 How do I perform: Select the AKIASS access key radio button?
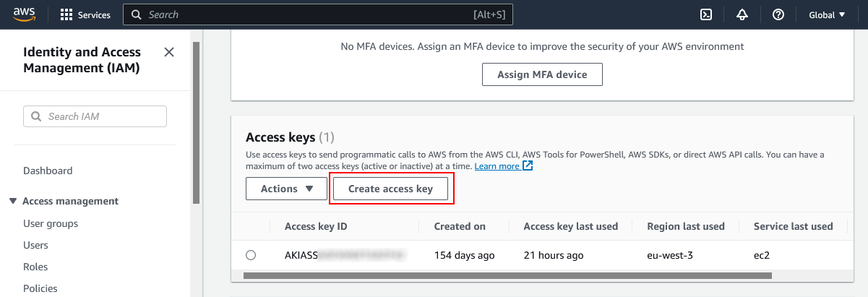[251, 255]
